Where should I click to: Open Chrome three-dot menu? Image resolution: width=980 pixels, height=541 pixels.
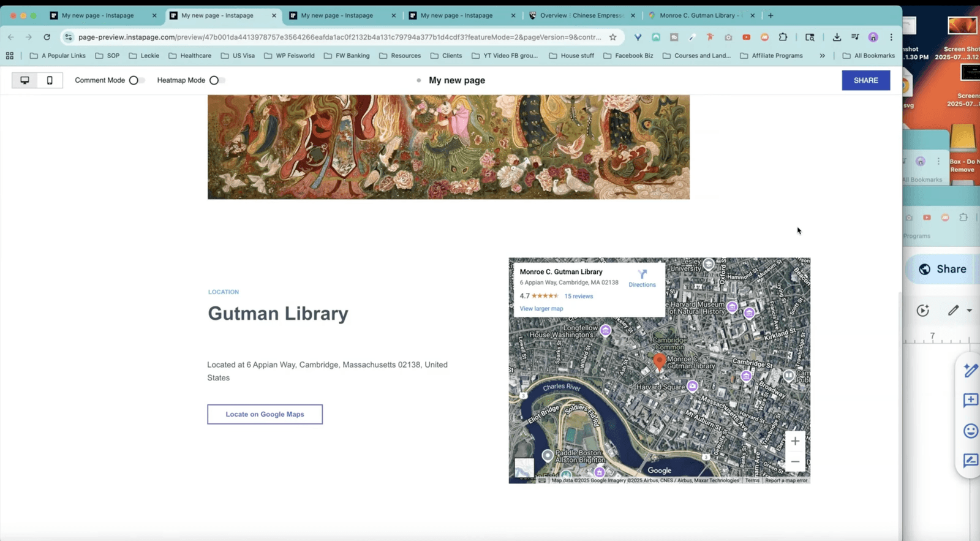pos(891,37)
